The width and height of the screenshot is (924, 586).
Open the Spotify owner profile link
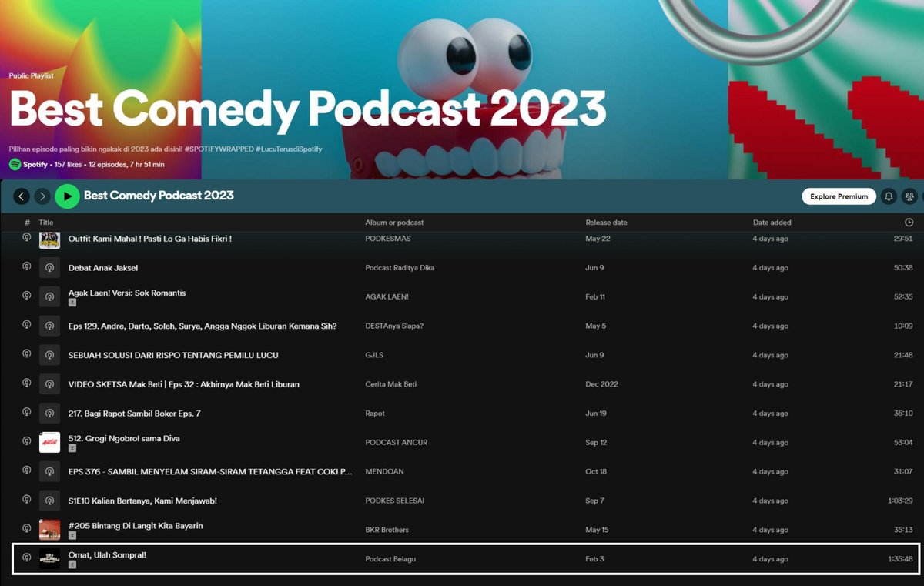pyautogui.click(x=35, y=164)
